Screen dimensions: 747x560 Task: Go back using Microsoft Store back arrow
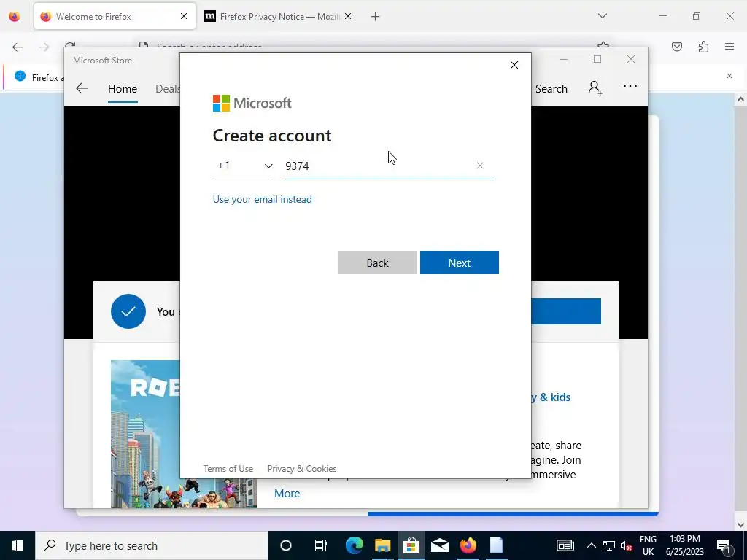coord(82,88)
